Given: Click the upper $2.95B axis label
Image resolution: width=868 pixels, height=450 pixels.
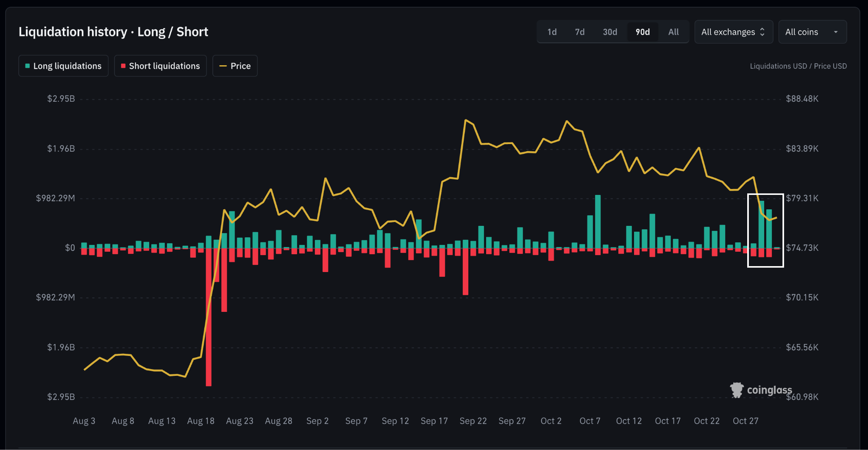Looking at the screenshot, I should (x=61, y=99).
